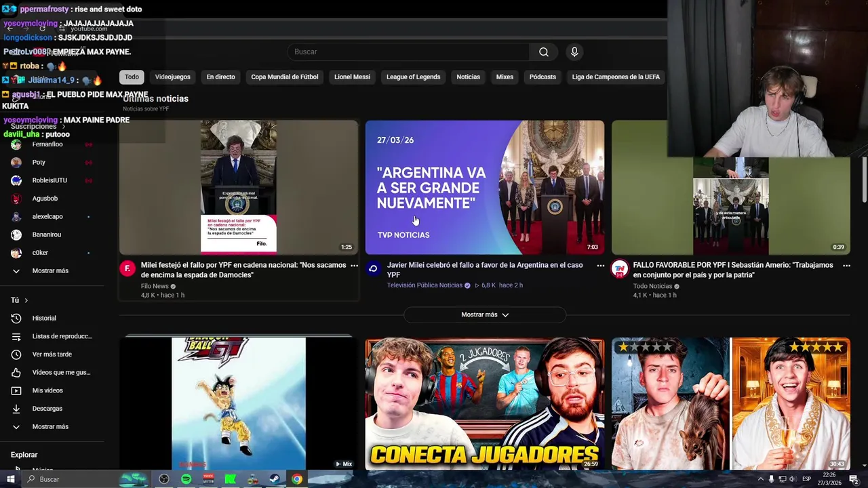Expand Mostrar más under Tú section
The width and height of the screenshot is (868, 488).
(53, 426)
